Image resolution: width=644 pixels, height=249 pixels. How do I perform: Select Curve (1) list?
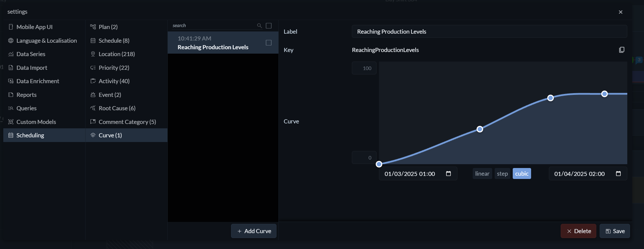[126, 135]
